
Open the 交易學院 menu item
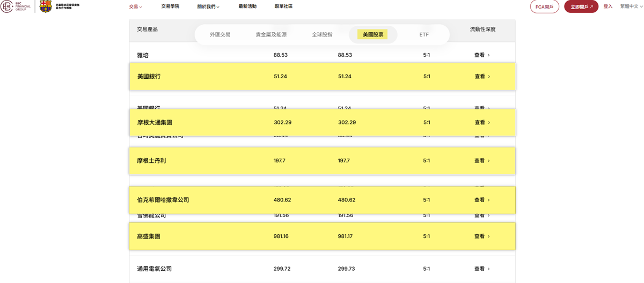point(170,6)
